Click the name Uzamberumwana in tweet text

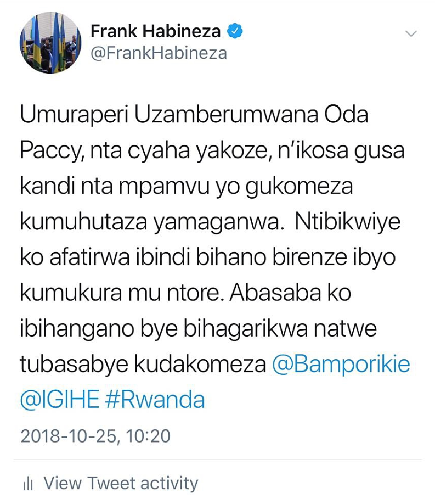point(226,115)
